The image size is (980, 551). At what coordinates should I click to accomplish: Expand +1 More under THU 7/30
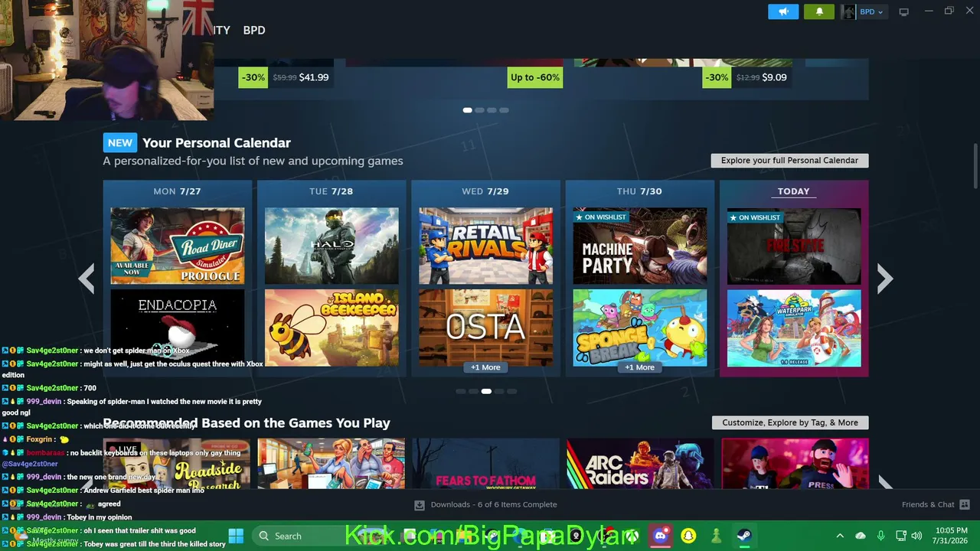(x=640, y=367)
